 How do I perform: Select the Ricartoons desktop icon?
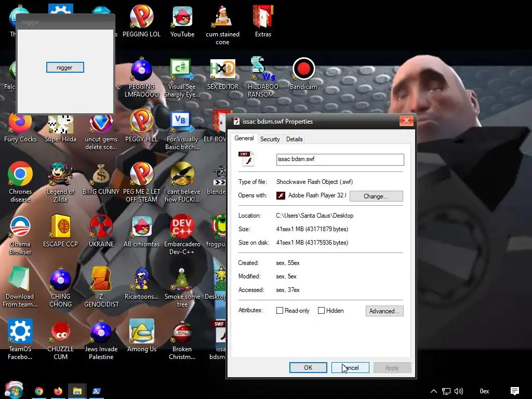[141, 284]
